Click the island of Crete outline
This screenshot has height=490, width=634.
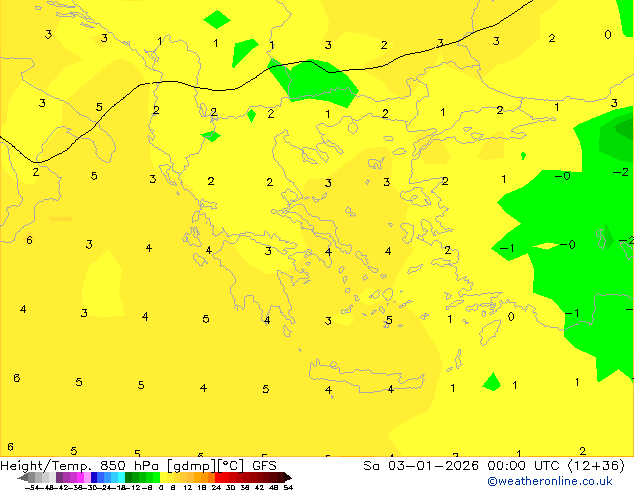(366, 378)
